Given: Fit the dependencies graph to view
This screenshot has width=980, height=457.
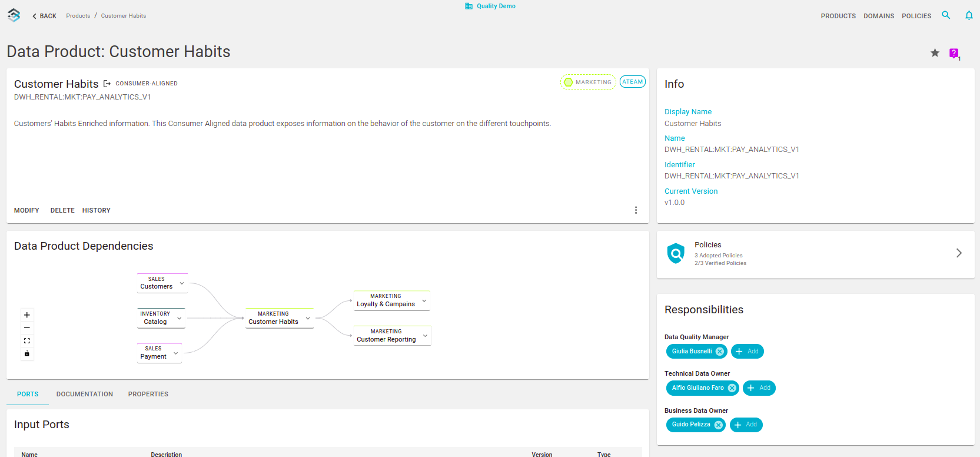Looking at the screenshot, I should tap(26, 341).
